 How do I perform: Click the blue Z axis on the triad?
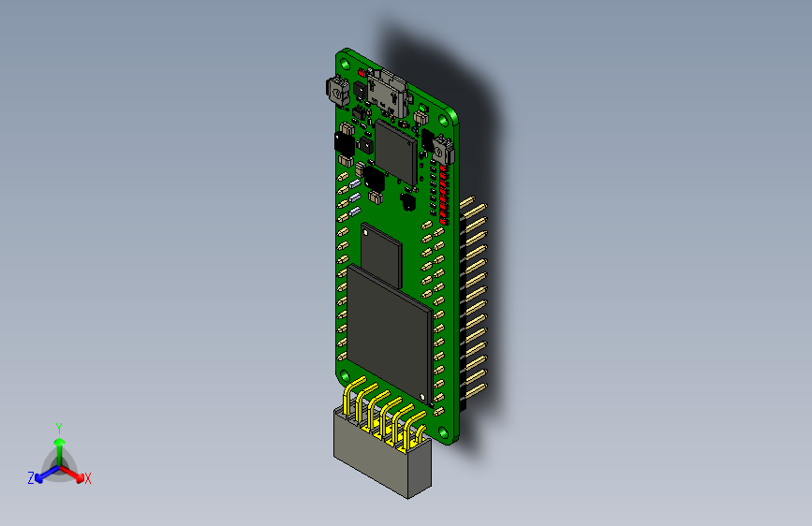47,474
